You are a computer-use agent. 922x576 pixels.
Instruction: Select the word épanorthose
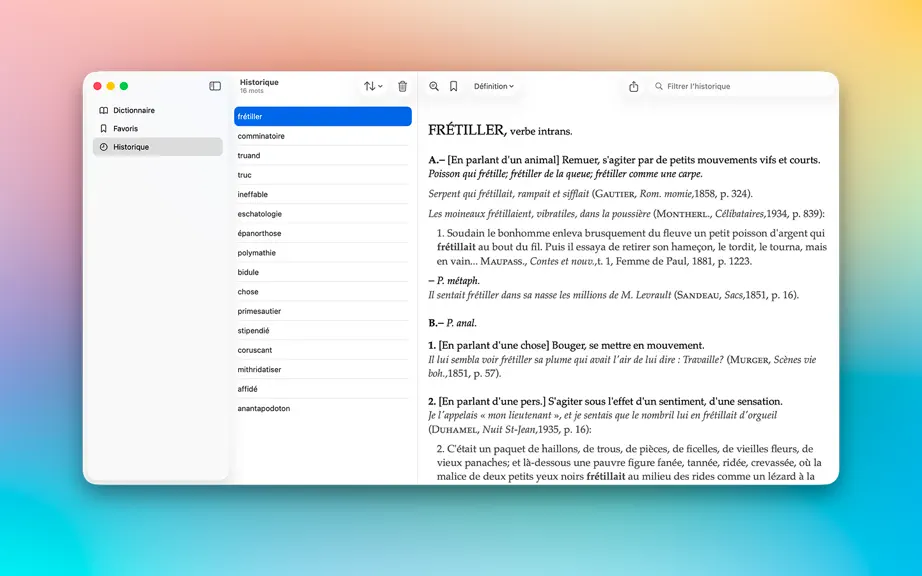point(323,233)
